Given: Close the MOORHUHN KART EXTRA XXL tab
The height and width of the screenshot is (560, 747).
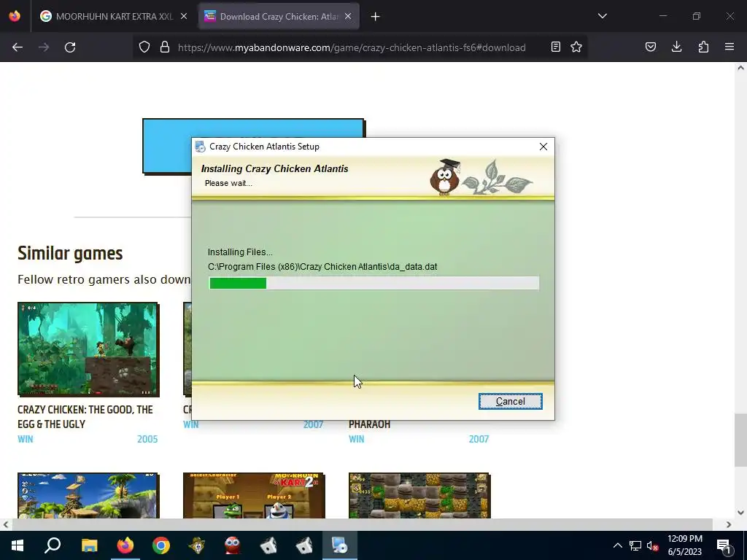Looking at the screenshot, I should coord(184,16).
